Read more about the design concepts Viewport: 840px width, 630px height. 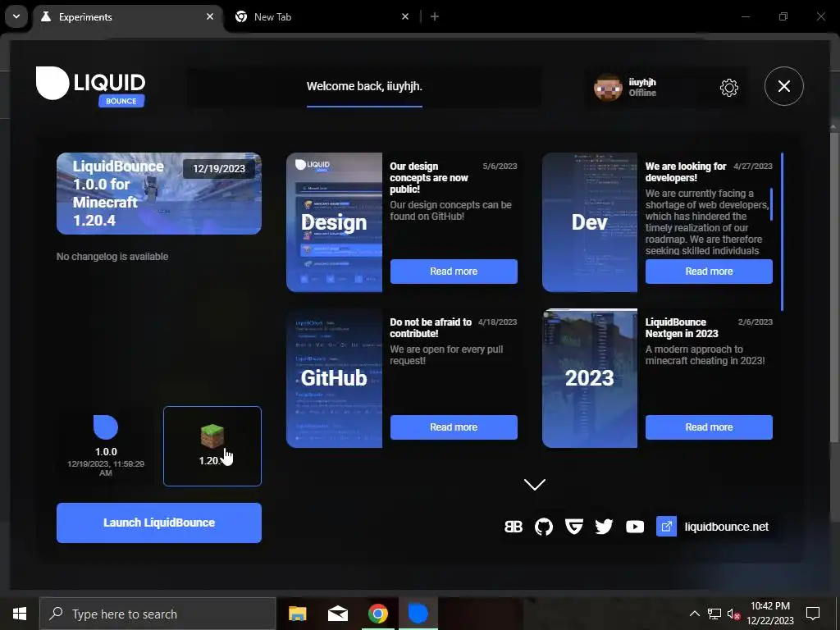454,271
